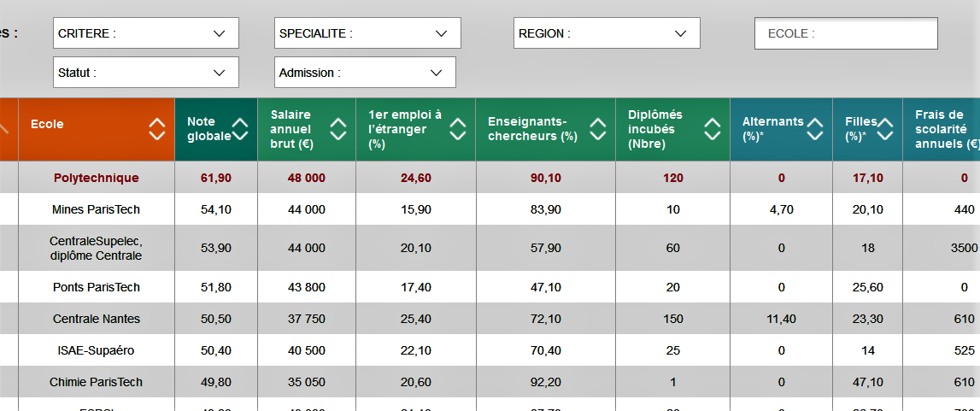The height and width of the screenshot is (411, 980).
Task: Open the Statut dropdown
Action: click(146, 73)
